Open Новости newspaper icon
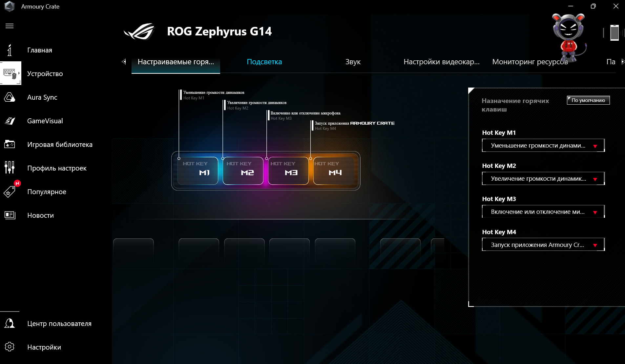Screen dimensions: 625x364 [10, 215]
